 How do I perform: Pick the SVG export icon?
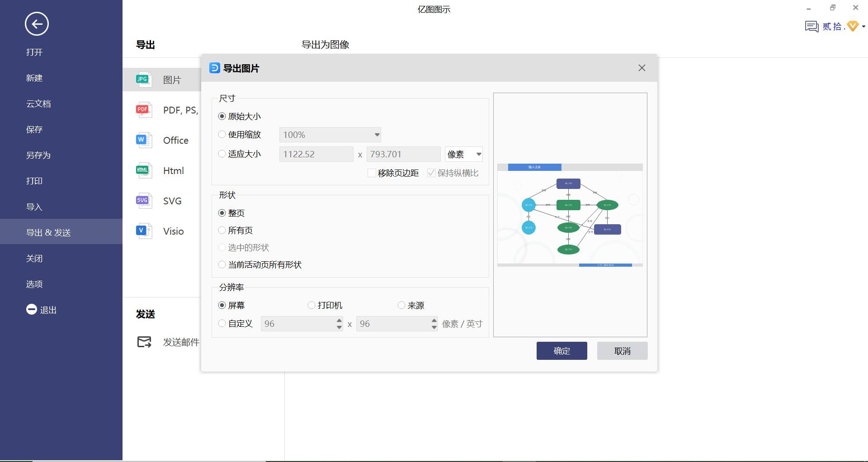click(143, 201)
